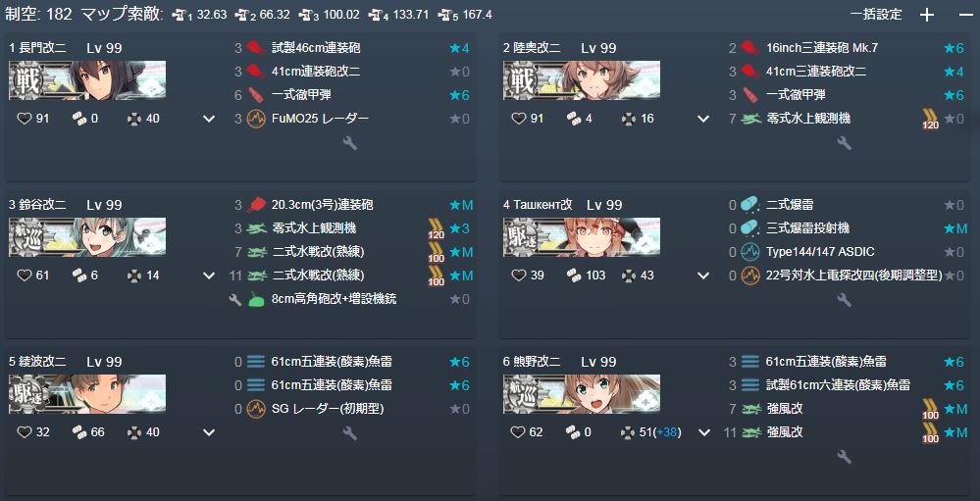This screenshot has height=501, width=980.
Task: Click the 8cm高角砲改+増設機銃 green gun icon
Action: tap(256, 299)
